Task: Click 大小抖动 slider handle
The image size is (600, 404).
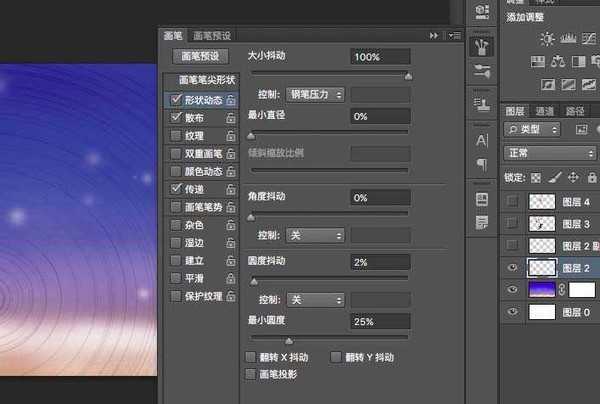Action: coord(408,77)
